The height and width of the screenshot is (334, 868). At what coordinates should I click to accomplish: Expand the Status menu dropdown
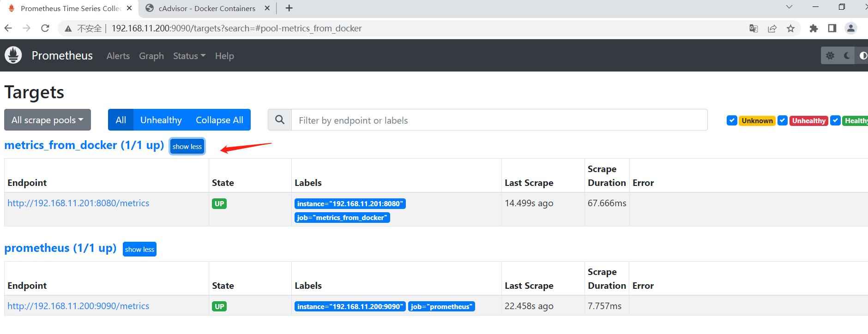tap(189, 56)
